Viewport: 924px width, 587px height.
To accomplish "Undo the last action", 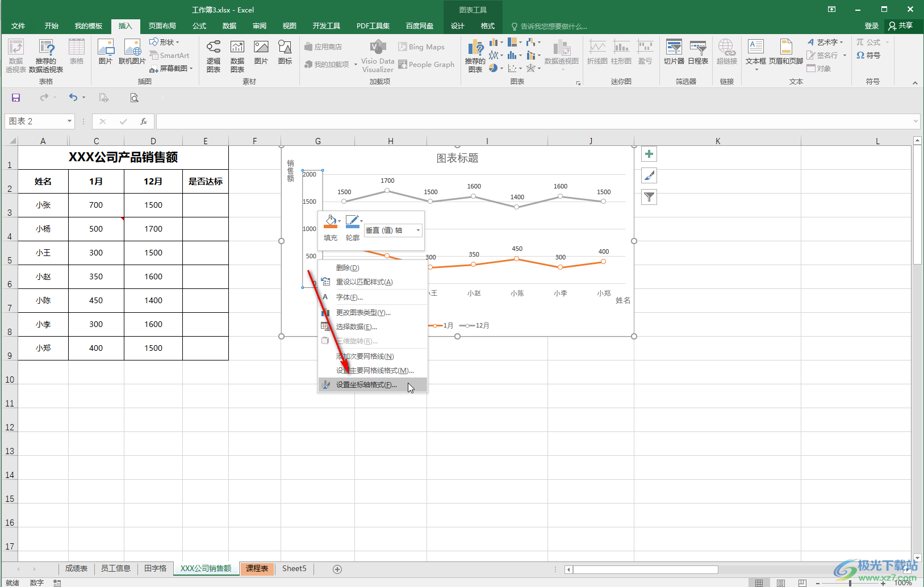I will tap(73, 98).
